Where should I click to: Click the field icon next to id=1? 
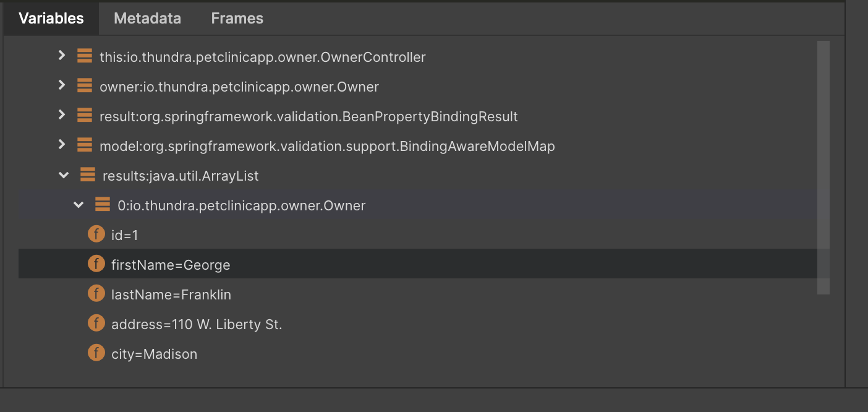tap(96, 234)
